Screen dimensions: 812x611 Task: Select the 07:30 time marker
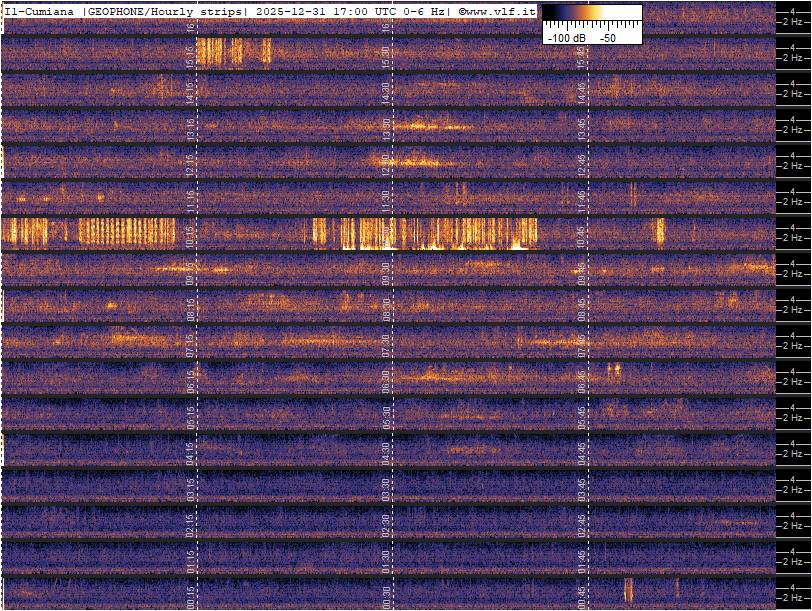[386, 344]
